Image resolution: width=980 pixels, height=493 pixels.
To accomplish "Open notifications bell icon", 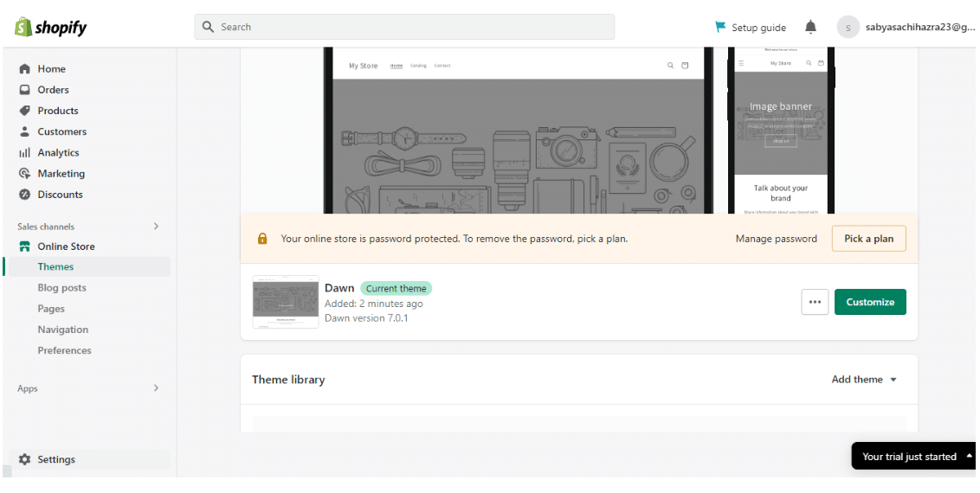I will pos(810,28).
